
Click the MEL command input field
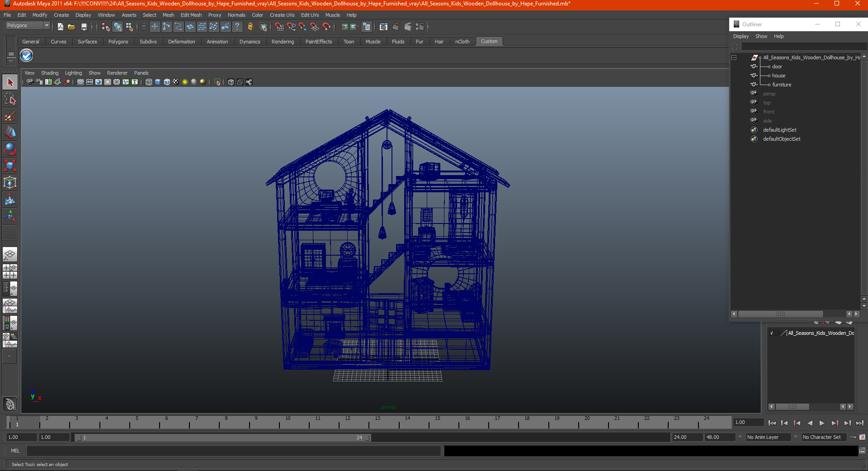233,451
